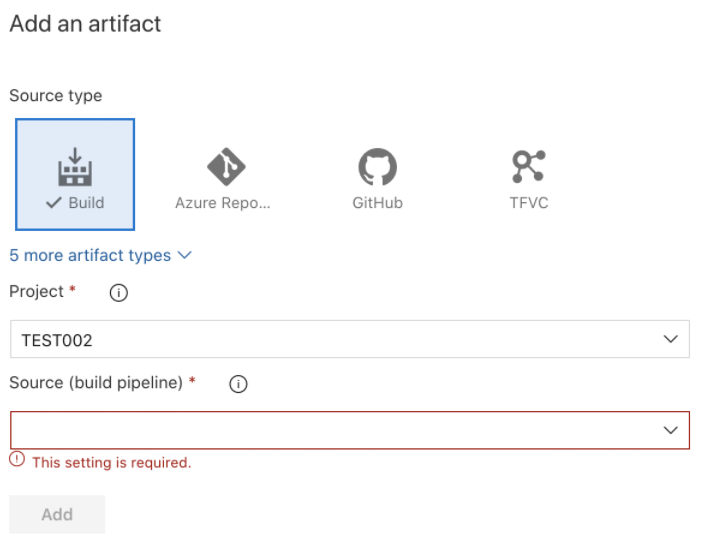The width and height of the screenshot is (704, 552).
Task: Click the GitHub label text
Action: pos(377,203)
